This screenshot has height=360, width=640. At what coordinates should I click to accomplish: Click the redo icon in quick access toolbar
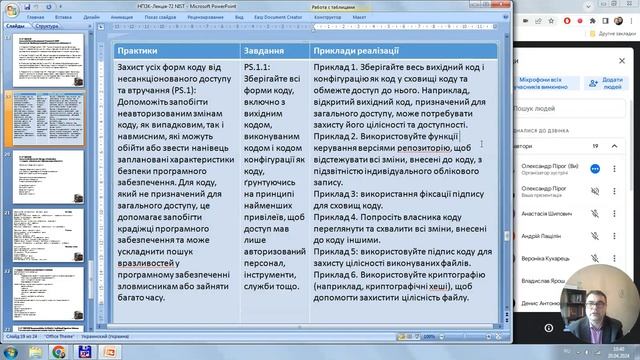(x=49, y=7)
